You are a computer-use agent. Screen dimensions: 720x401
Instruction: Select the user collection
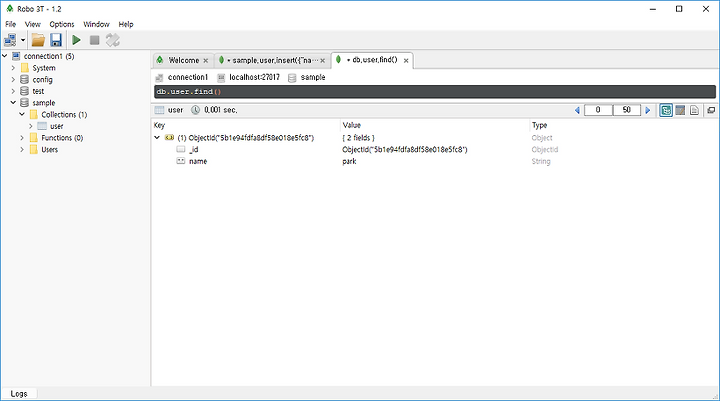(x=56, y=126)
